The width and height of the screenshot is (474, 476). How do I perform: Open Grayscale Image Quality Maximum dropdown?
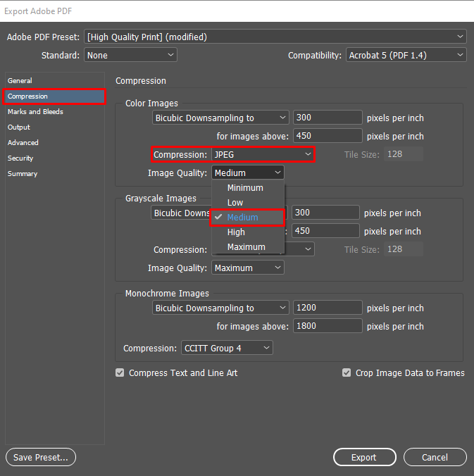click(x=248, y=268)
